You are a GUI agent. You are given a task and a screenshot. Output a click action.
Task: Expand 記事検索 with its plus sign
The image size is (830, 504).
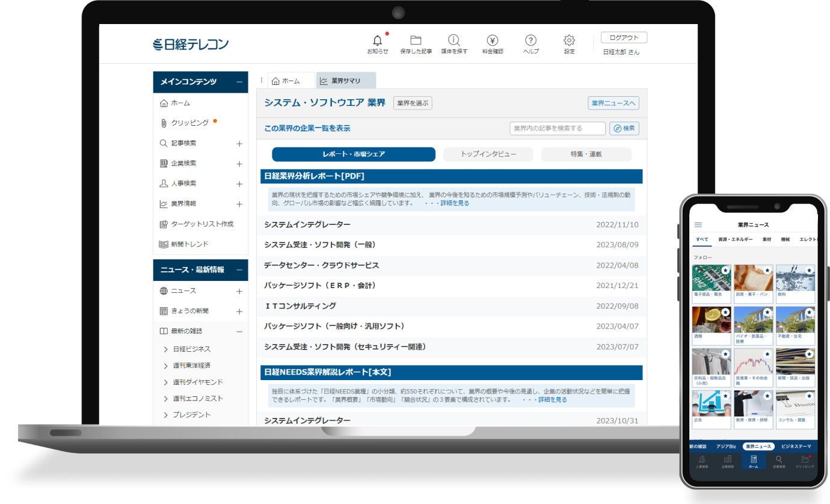(239, 144)
